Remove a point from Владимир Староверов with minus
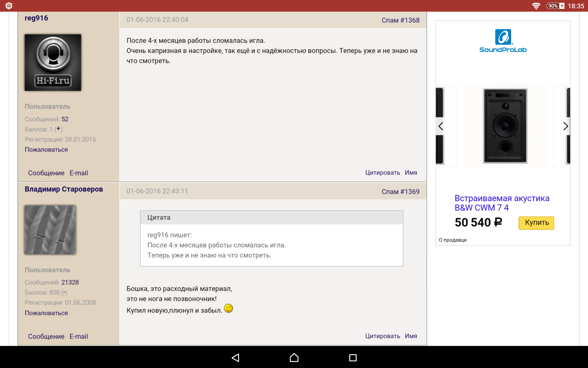The width and height of the screenshot is (588, 368). [x=64, y=293]
